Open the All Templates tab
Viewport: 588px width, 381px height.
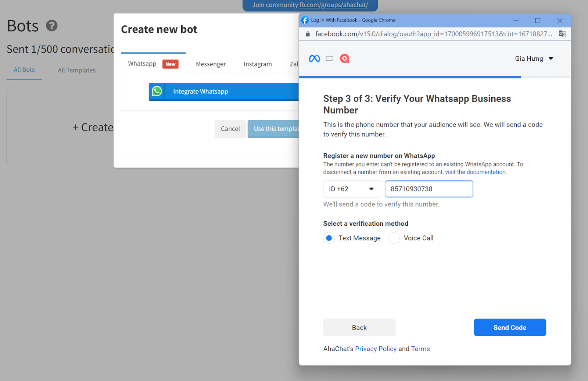tap(76, 70)
